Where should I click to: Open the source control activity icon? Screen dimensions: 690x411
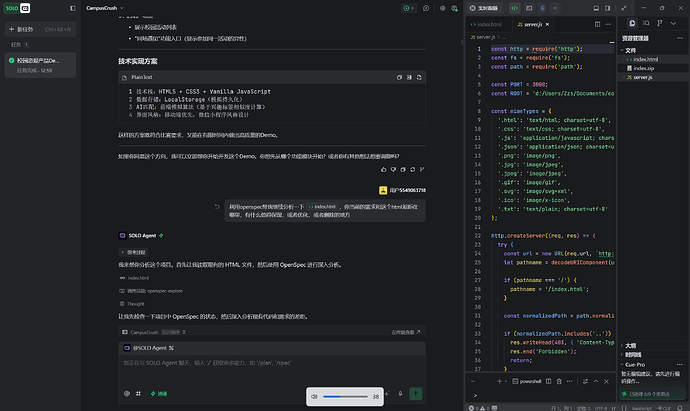coord(660,23)
